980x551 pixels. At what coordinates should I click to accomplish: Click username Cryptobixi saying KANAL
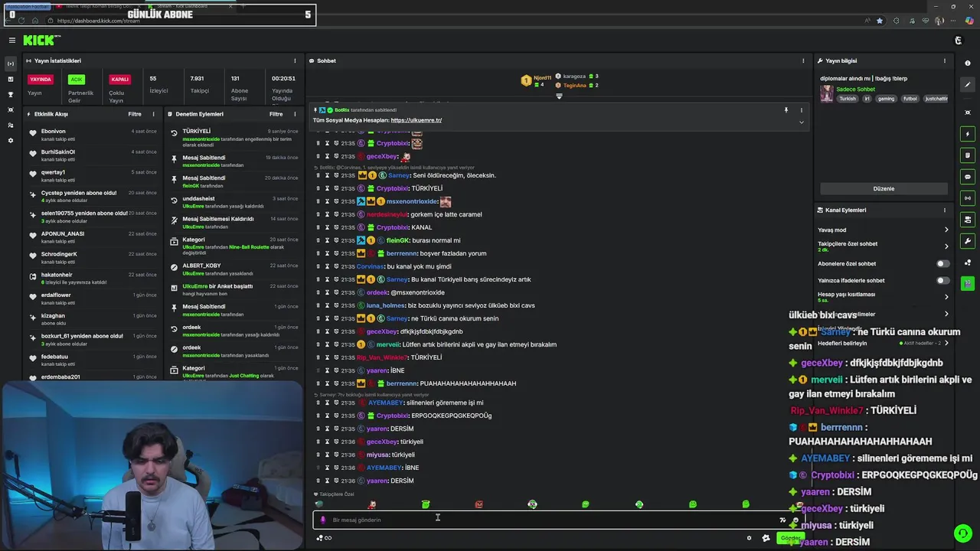pyautogui.click(x=392, y=227)
